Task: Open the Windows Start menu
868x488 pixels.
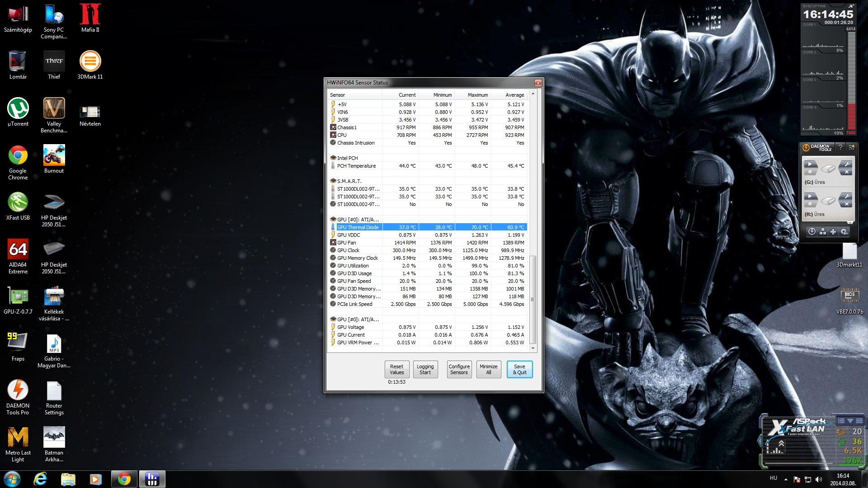Action: pyautogui.click(x=12, y=479)
